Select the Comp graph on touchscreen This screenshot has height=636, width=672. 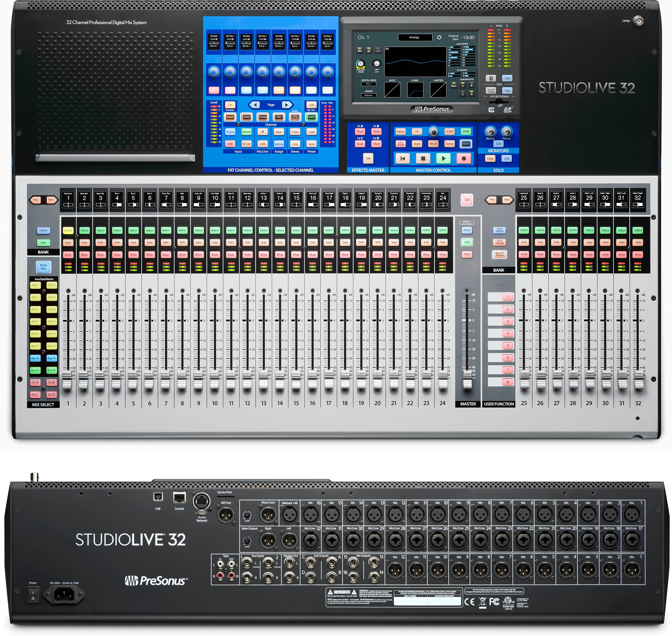pos(415,90)
